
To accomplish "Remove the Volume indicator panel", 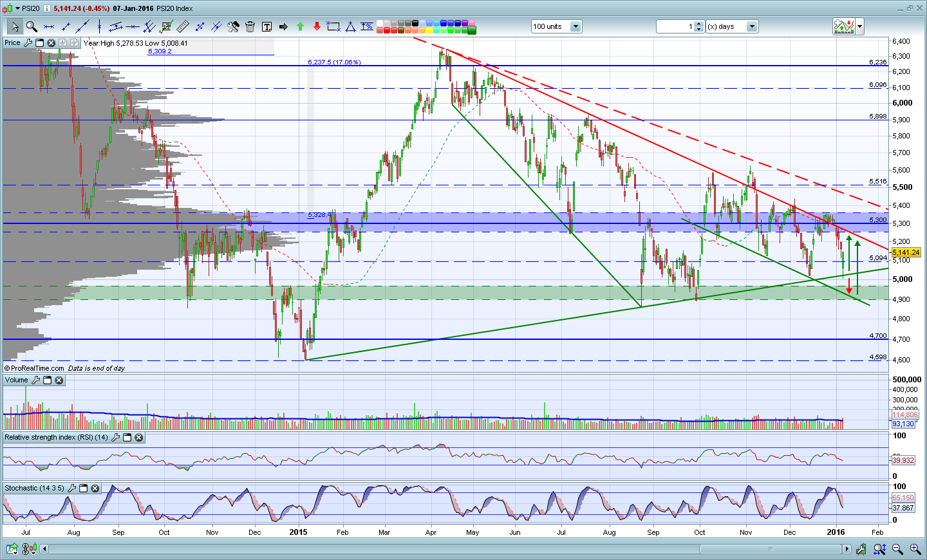I will (59, 380).
